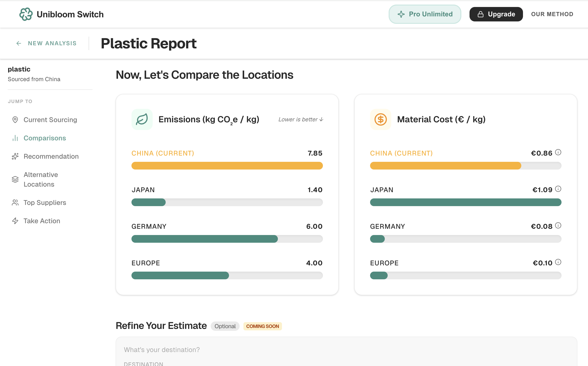Open info icon next to China €0.86
The image size is (588, 366).
[558, 152]
